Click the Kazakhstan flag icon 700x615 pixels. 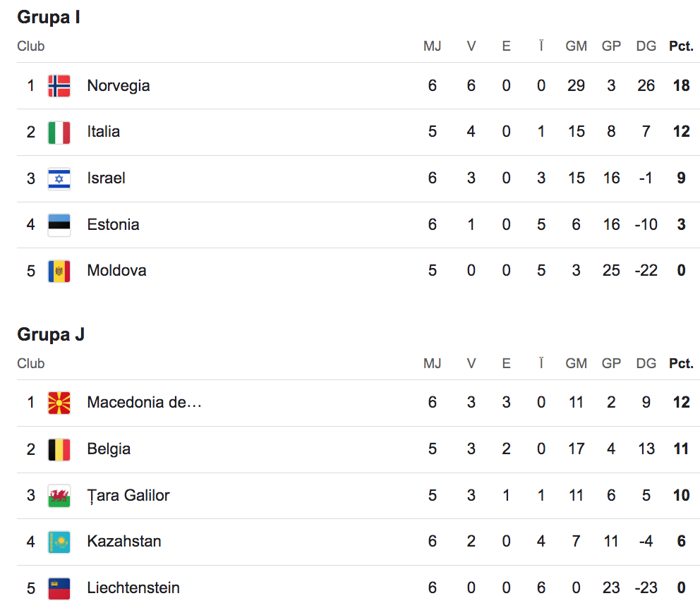click(59, 542)
